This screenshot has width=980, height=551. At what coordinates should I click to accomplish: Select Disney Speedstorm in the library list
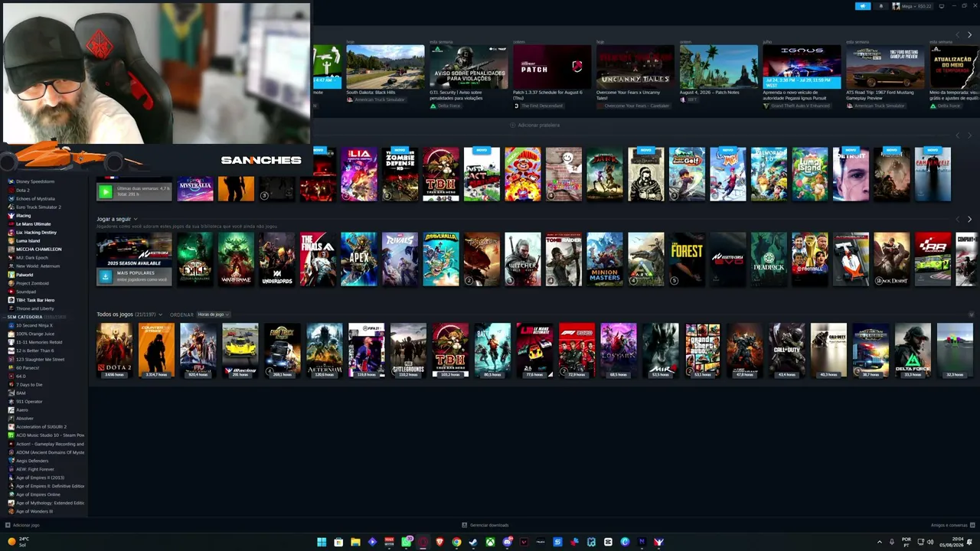35,181
